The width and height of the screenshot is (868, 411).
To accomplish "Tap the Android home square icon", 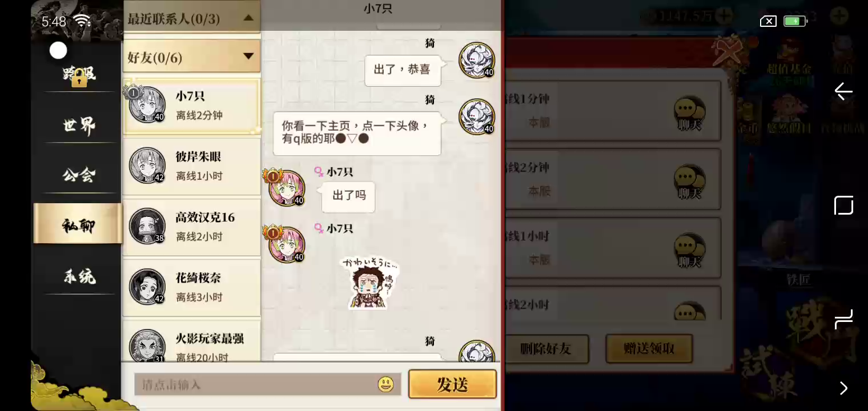I will click(843, 205).
